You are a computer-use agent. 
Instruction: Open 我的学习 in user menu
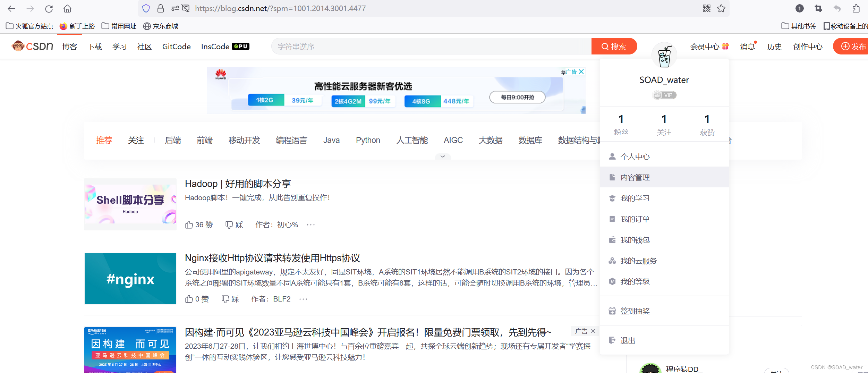664,198
